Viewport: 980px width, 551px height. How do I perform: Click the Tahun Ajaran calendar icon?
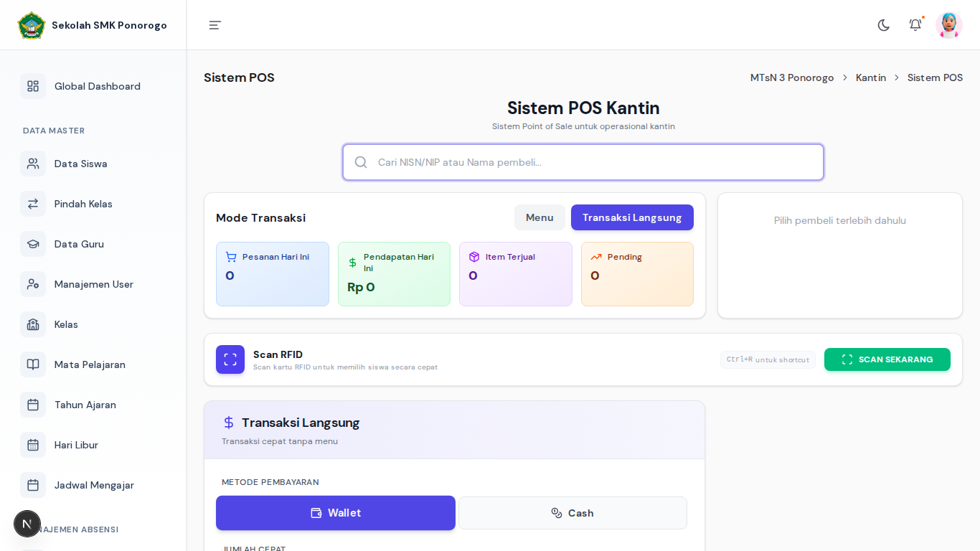pos(33,405)
